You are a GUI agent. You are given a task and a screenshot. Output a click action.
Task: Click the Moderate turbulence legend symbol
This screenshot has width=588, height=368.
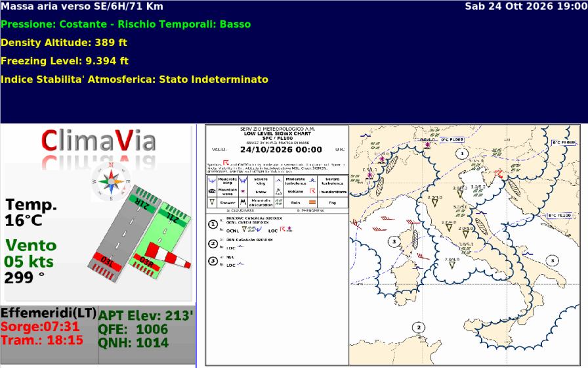(x=278, y=181)
